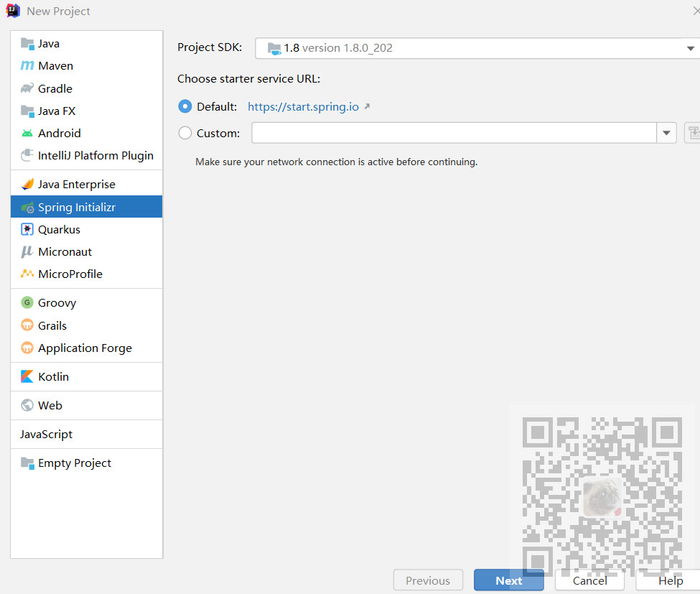Click the Maven m icon
Screen dimensions: 700x594
point(27,65)
